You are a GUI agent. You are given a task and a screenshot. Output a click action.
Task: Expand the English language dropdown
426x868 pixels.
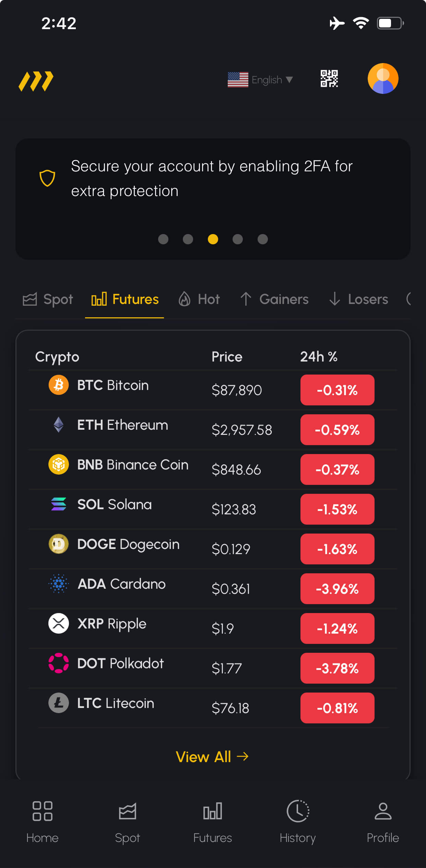(x=261, y=80)
